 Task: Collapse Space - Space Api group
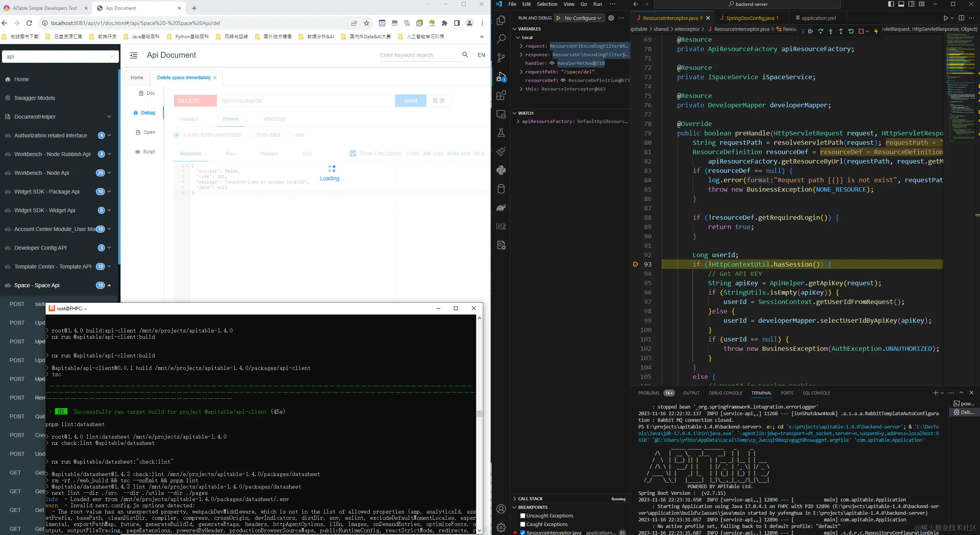point(109,285)
